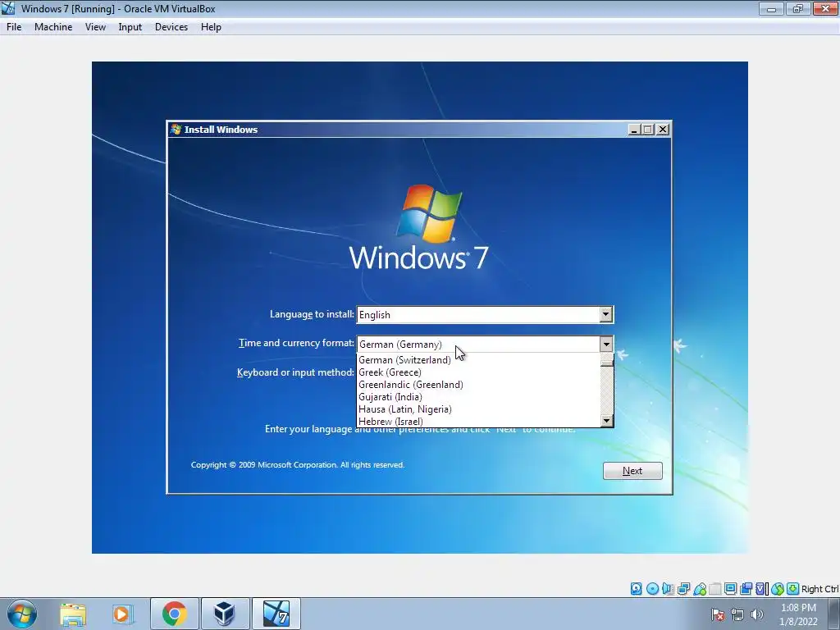Image resolution: width=840 pixels, height=630 pixels.
Task: Click the network tray icon
Action: click(737, 614)
